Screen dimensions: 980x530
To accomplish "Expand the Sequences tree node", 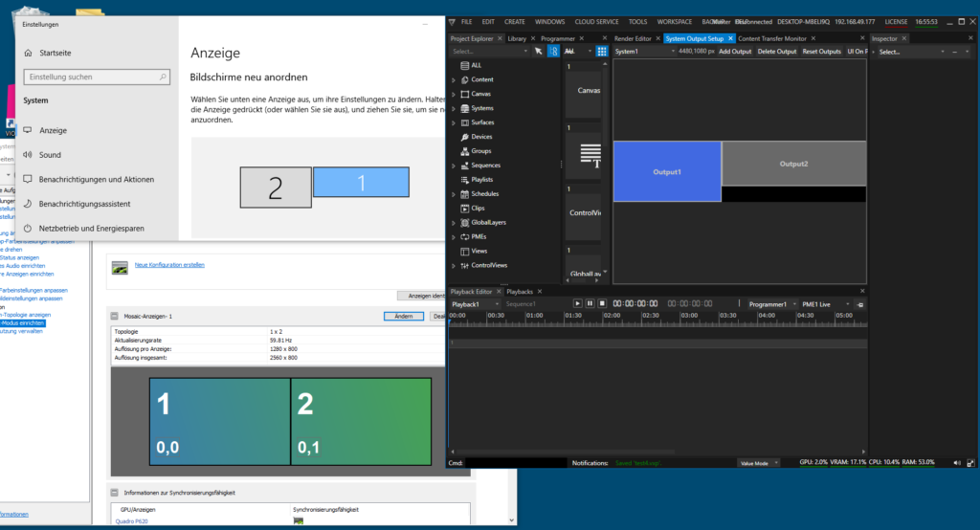I will point(454,166).
